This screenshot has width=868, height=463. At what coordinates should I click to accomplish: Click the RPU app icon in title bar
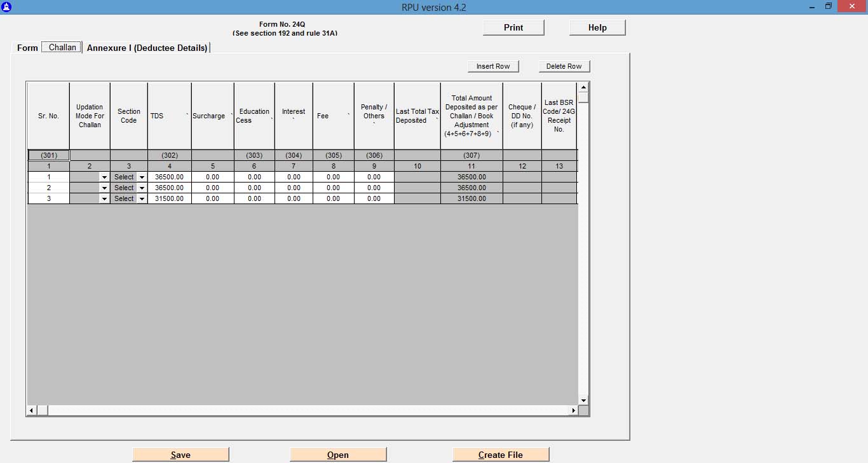point(7,7)
